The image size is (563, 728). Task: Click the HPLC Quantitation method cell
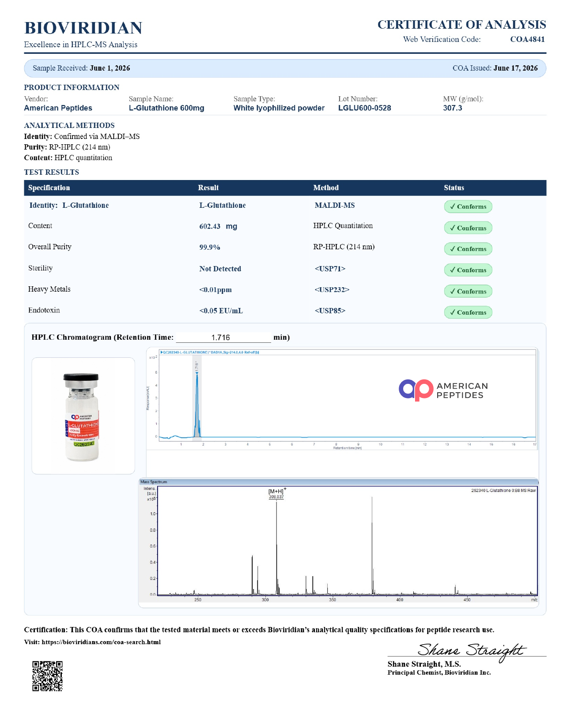point(343,226)
